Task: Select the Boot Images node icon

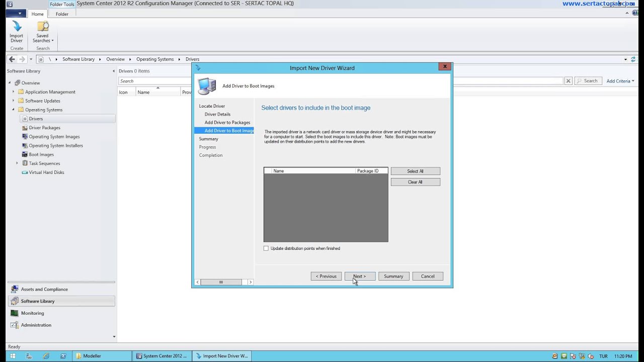Action: pyautogui.click(x=25, y=154)
